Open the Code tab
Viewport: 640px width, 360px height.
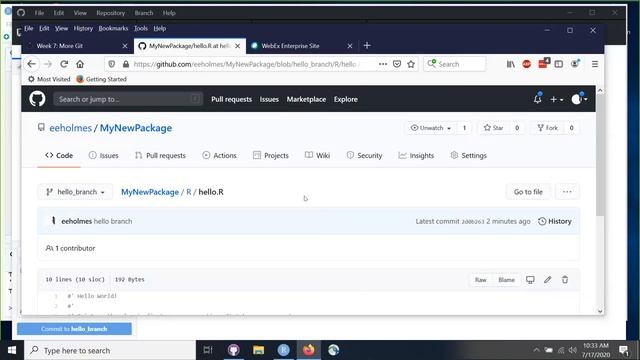click(59, 156)
